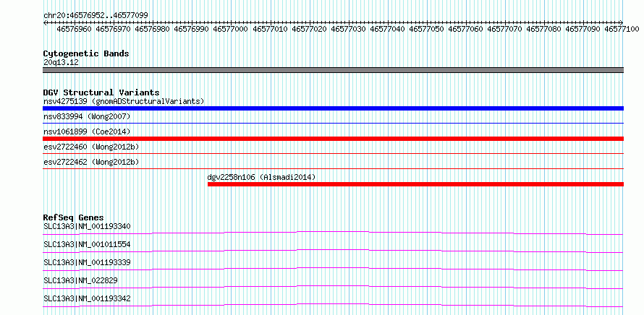Open variant nsv1061899 (Coe2014) label
Image resolution: width=644 pixels, height=315 pixels.
click(x=87, y=131)
